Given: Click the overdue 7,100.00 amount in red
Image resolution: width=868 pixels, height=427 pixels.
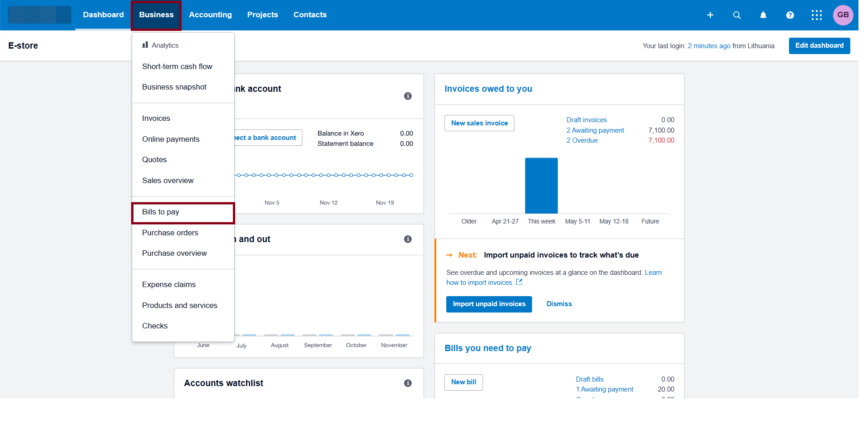Looking at the screenshot, I should tap(661, 140).
